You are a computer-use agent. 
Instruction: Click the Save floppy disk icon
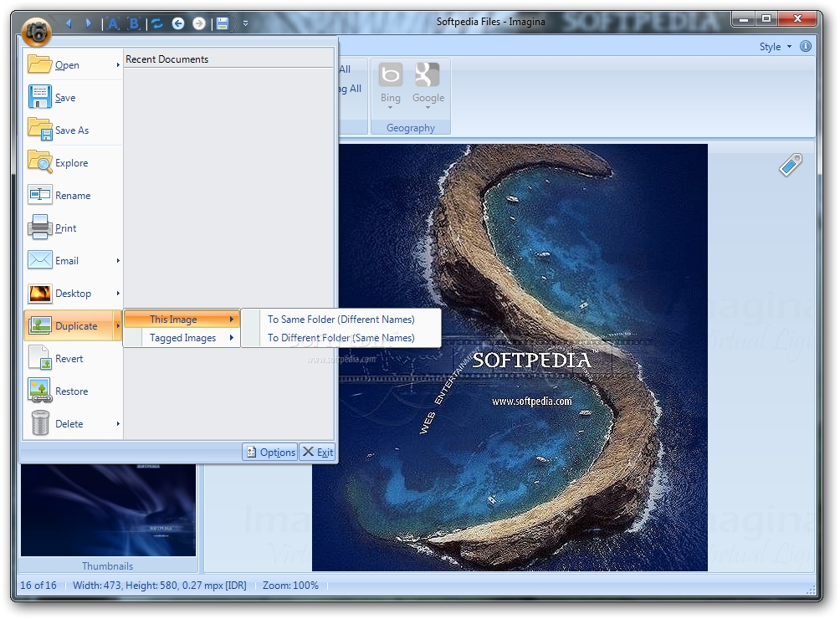(39, 97)
